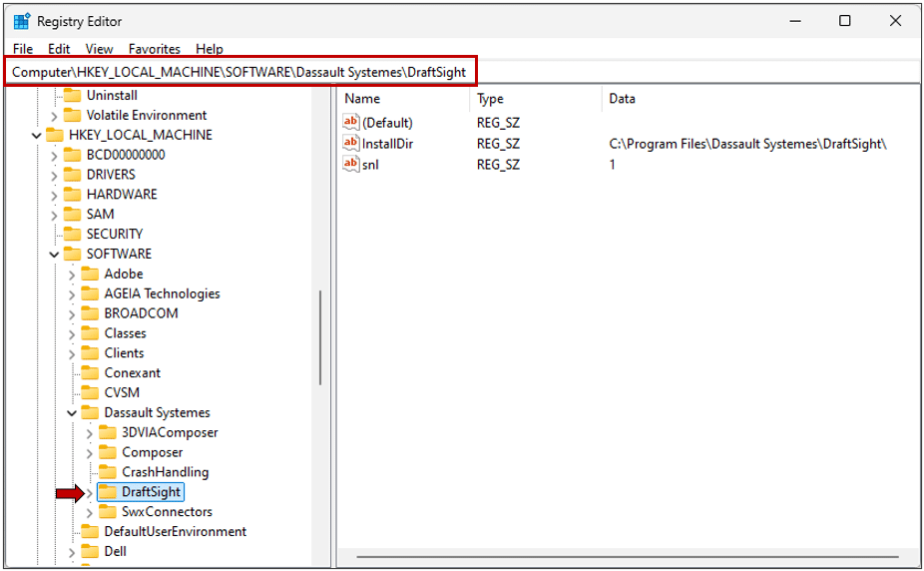924x571 pixels.
Task: Open the File menu
Action: 22,49
